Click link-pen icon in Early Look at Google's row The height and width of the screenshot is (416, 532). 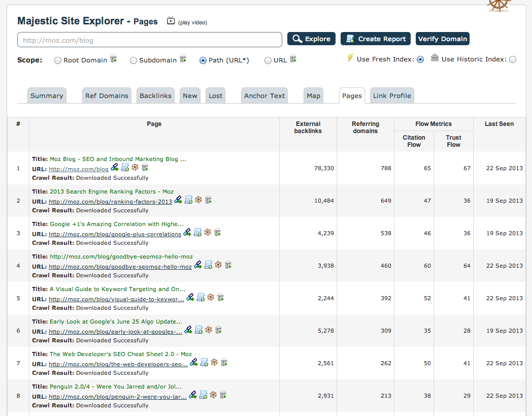coord(188,330)
